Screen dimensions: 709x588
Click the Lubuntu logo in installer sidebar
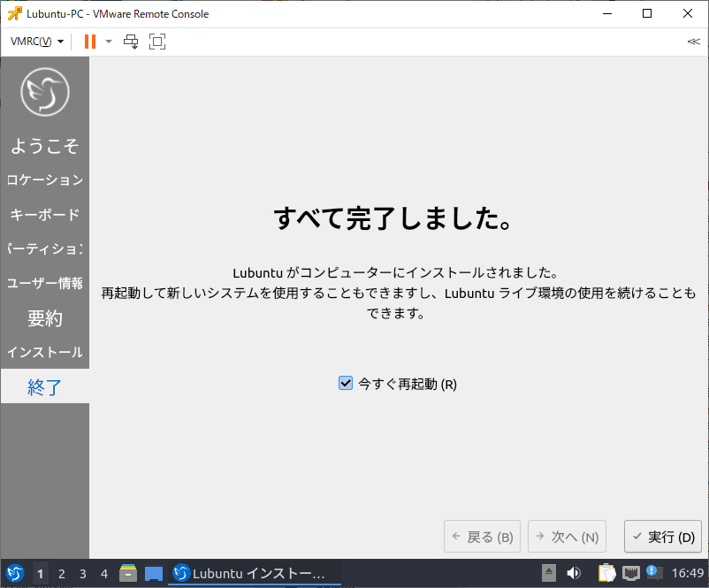coord(45,92)
